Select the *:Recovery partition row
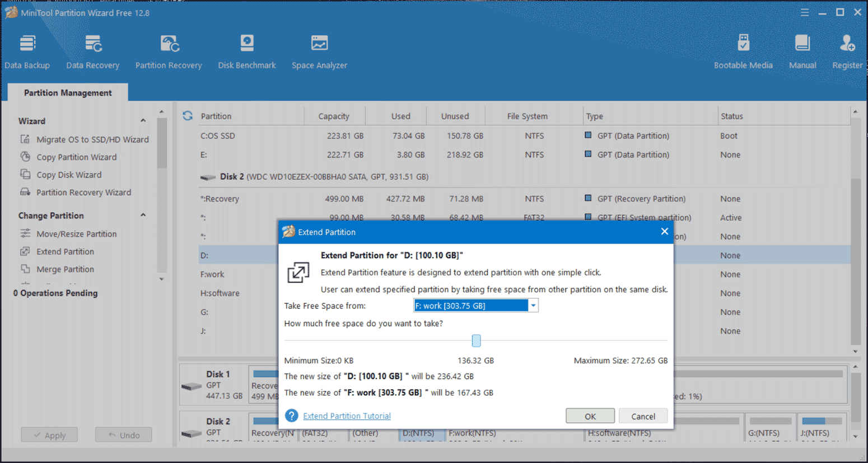This screenshot has width=868, height=463. coord(525,199)
